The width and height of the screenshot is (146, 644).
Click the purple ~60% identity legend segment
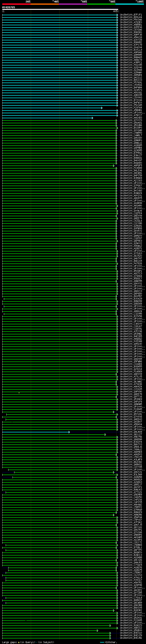point(73,4)
